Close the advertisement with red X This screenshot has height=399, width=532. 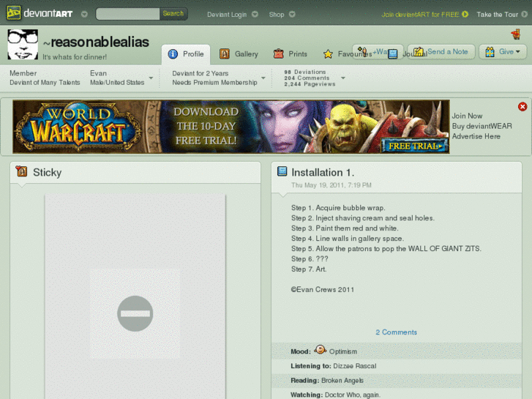click(522, 107)
